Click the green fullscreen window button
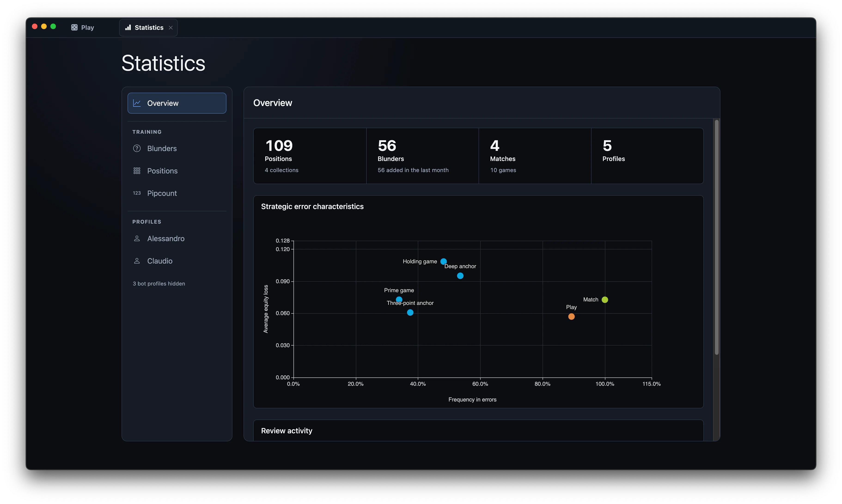This screenshot has height=504, width=842. (x=53, y=27)
